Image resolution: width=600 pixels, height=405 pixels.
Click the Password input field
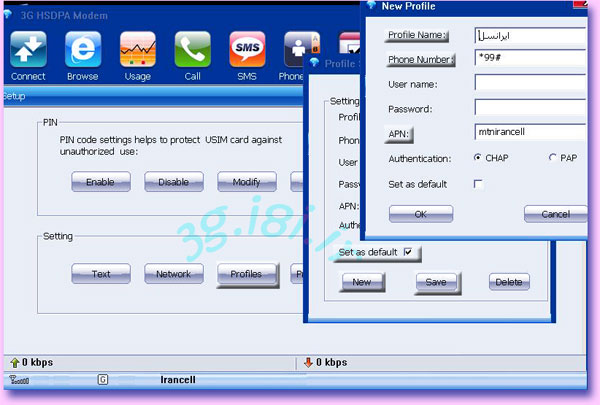[530, 107]
